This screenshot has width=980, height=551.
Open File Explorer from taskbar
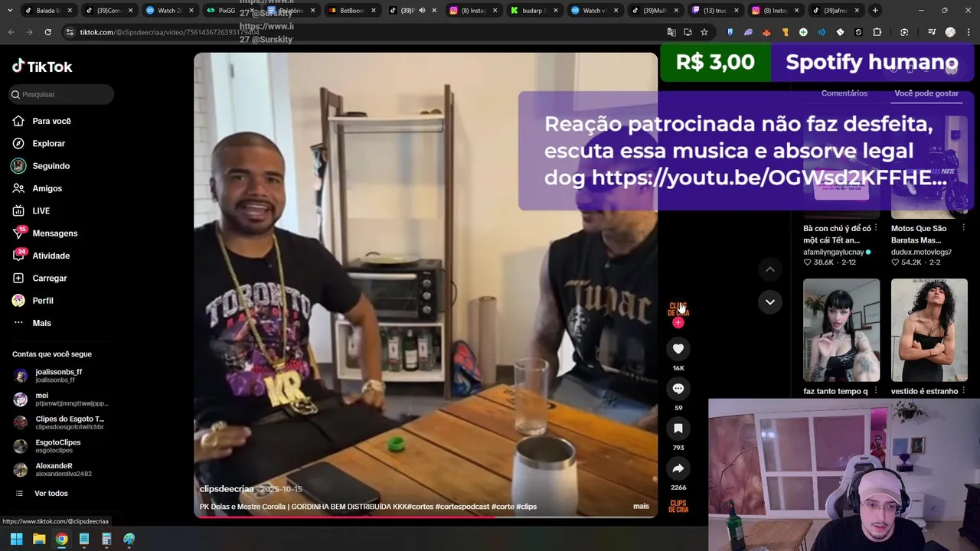pos(39,539)
